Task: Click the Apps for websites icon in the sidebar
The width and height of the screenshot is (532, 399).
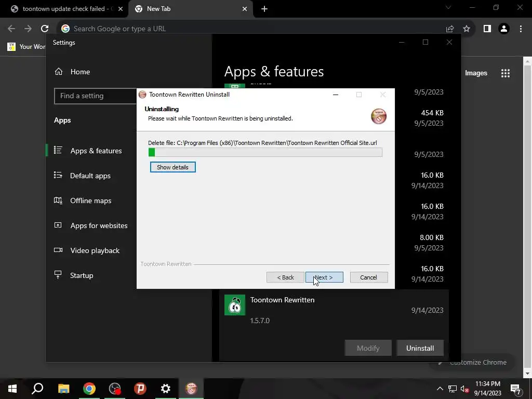Action: 58,225
